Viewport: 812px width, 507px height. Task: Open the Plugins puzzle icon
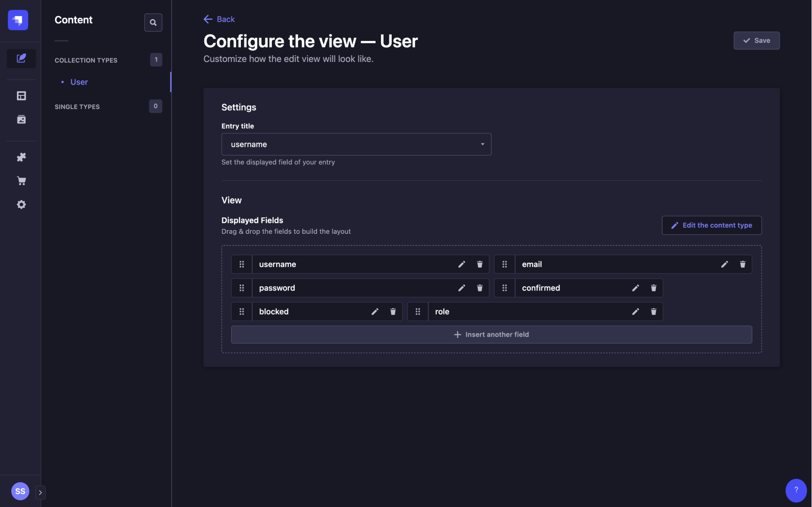[21, 157]
